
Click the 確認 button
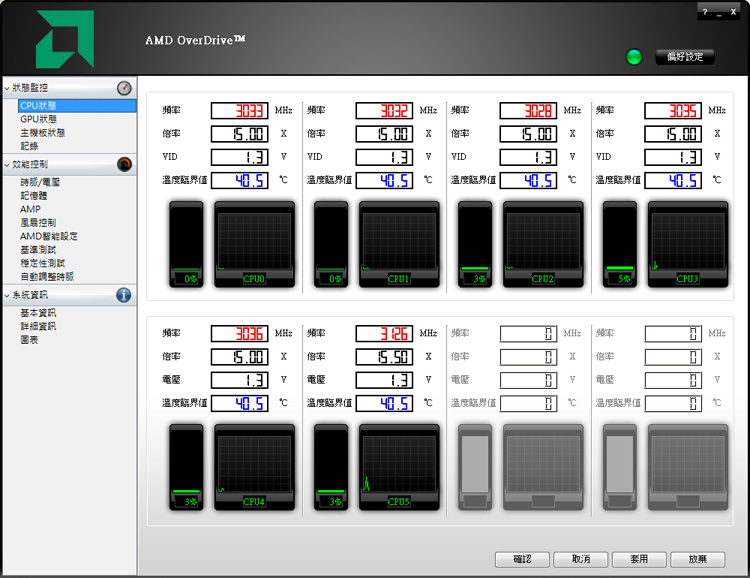522,559
